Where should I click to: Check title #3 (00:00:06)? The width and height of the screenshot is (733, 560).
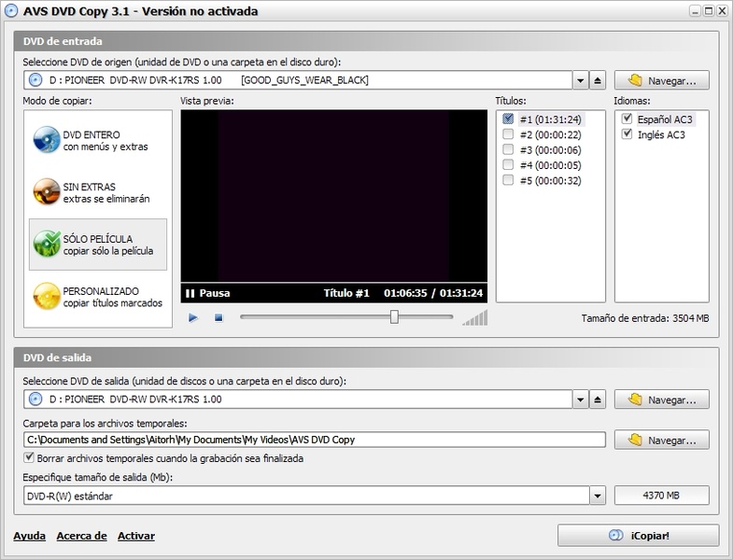click(508, 149)
